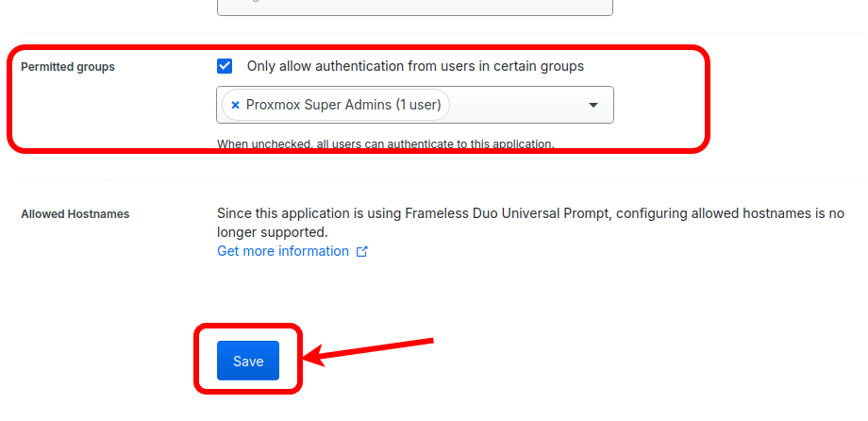The width and height of the screenshot is (868, 421).
Task: Select the Proxmox Super Admins (1 user) chip
Action: (336, 105)
